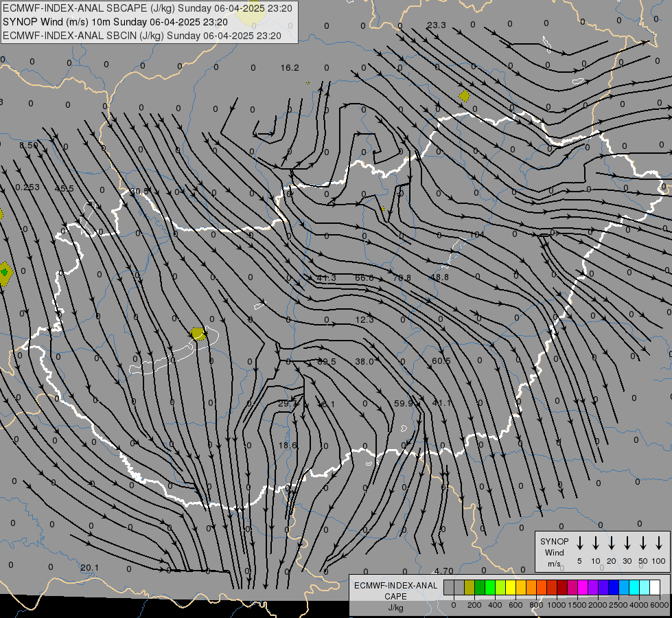The height and width of the screenshot is (618, 672).
Task: Click the 1500 tick label on color scale
Action: pyautogui.click(x=577, y=605)
